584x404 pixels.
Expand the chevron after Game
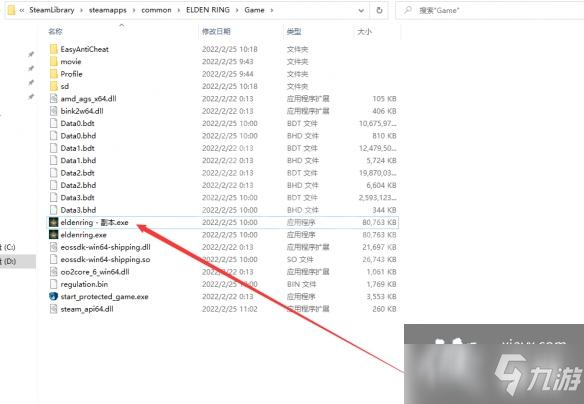272,10
